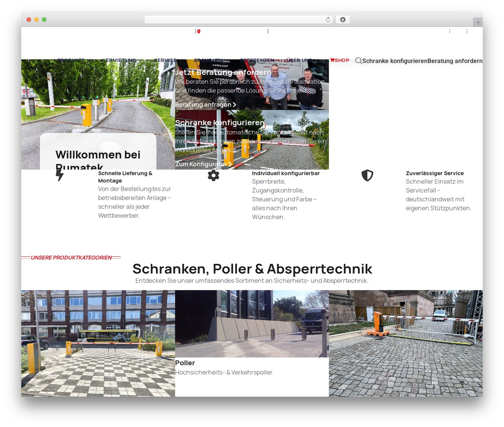
Task: Expand the Über uns dropdown menu
Action: (x=302, y=60)
